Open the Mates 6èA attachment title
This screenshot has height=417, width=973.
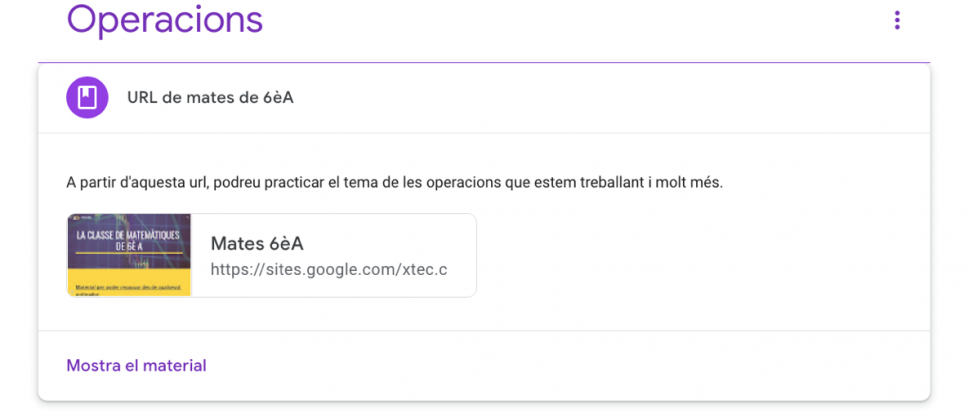tap(257, 244)
